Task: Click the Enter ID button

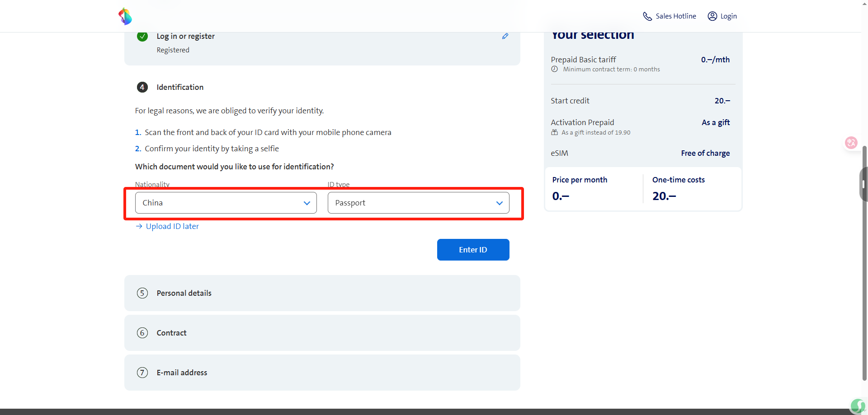Action: coord(473,250)
